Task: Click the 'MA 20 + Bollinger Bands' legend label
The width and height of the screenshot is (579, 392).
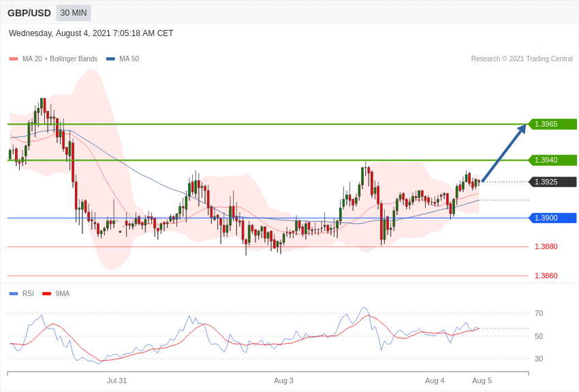Action: click(60, 59)
